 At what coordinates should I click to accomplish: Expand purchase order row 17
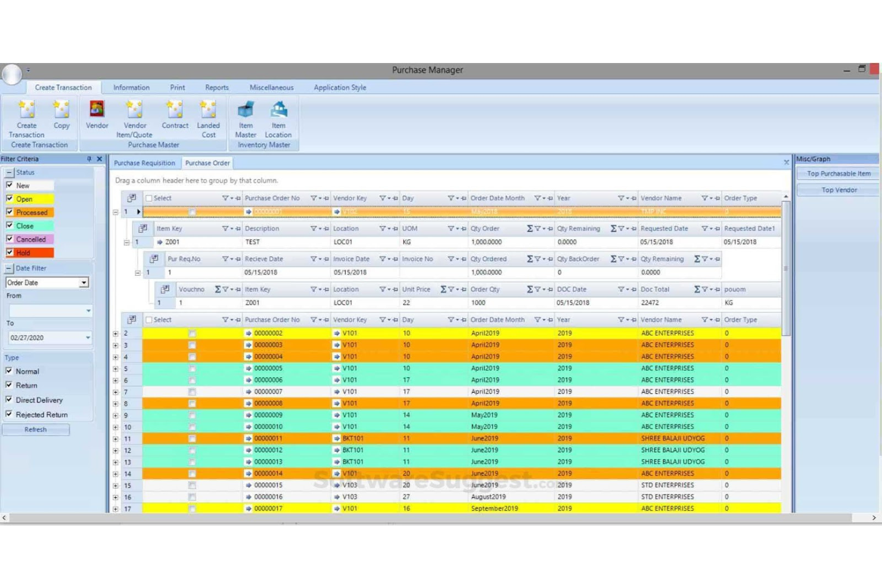click(x=116, y=509)
